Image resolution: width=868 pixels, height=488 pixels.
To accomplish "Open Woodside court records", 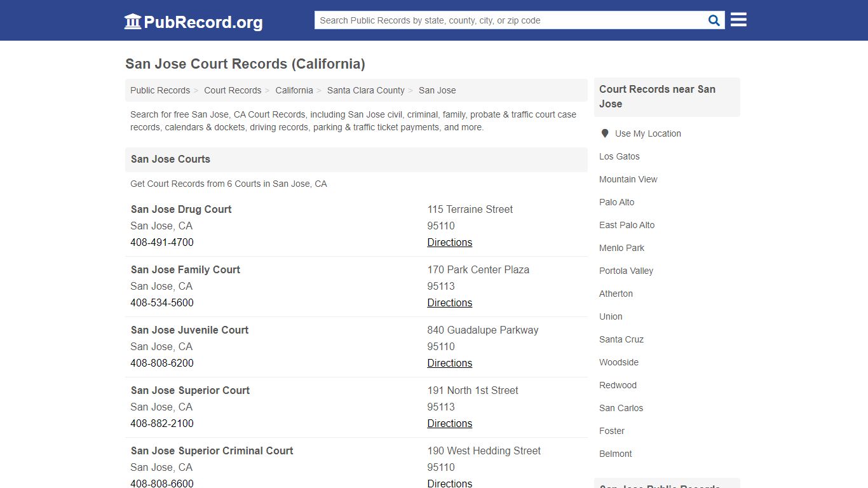I will [x=619, y=362].
